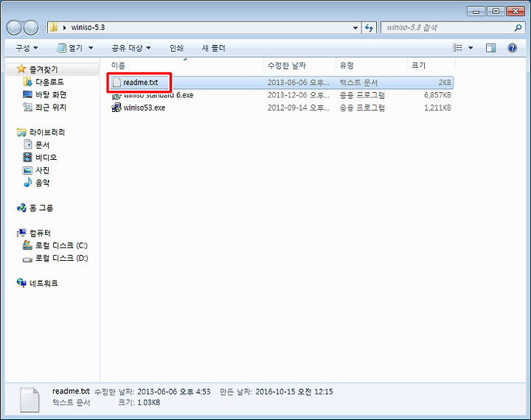531x420 pixels.
Task: Click the 6,857KB size cell
Action: click(437, 95)
